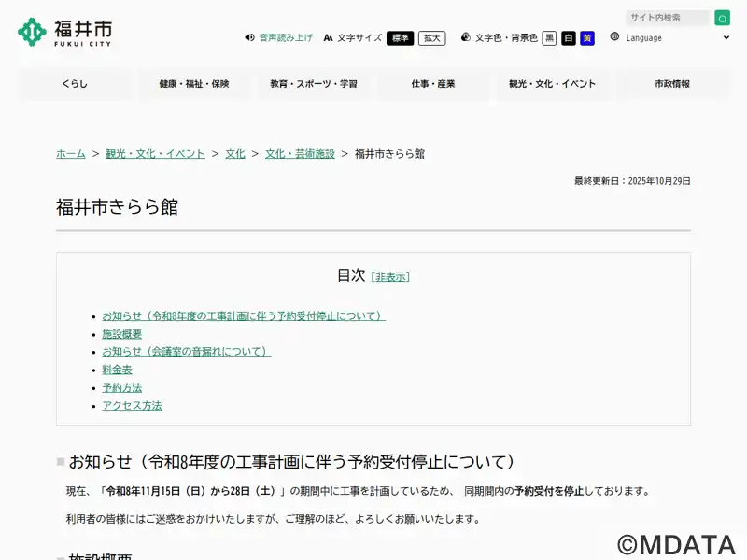Screen dimensions: 747x560
Task: Focus the サイト内検索 search field
Action: [668, 18]
